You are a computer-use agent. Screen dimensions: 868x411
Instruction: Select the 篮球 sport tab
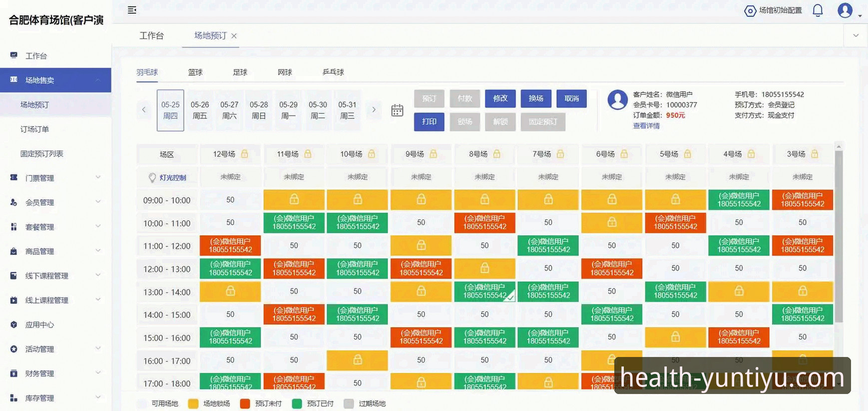195,72
